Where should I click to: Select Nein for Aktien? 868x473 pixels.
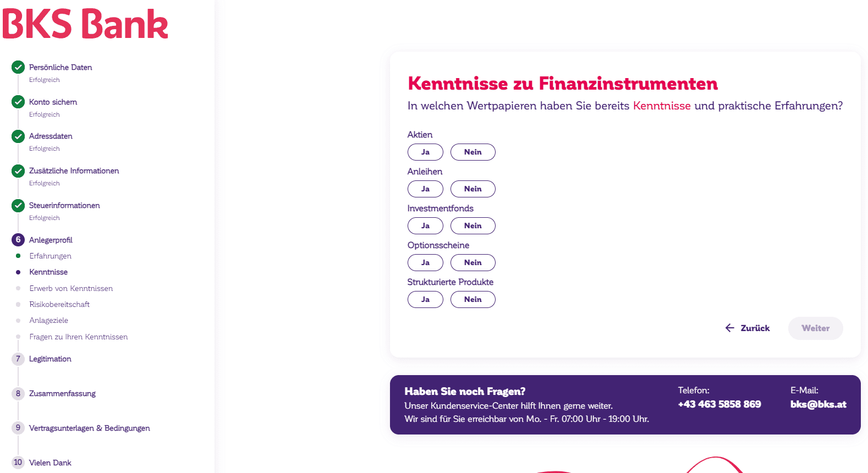(x=473, y=152)
